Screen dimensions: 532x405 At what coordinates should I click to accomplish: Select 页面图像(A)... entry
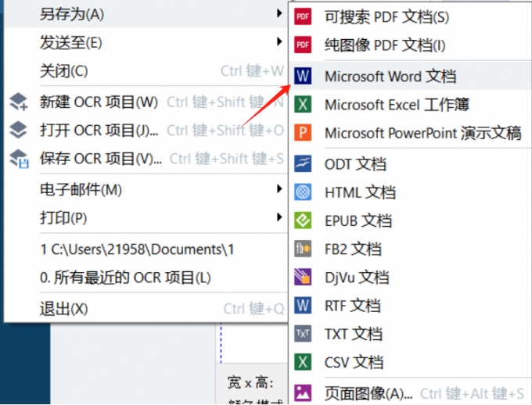click(410, 393)
